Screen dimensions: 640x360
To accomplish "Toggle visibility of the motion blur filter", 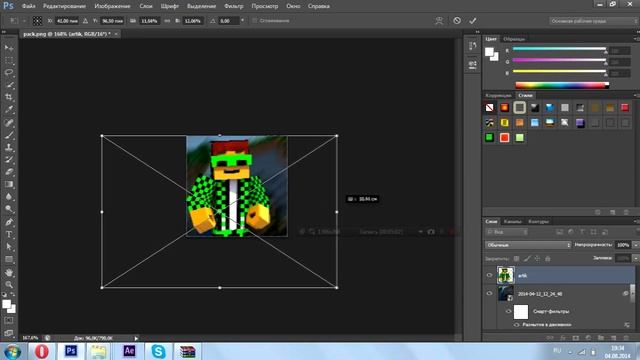I will point(517,325).
